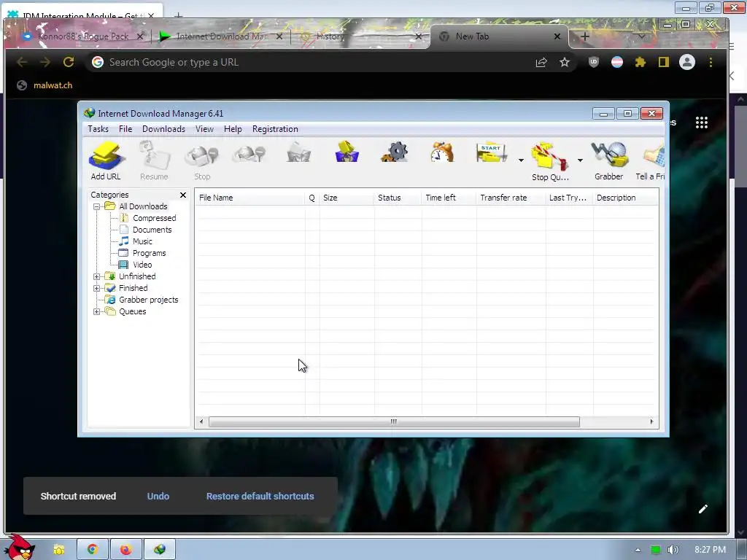Open Chrome extensions puzzle icon
This screenshot has height=560, width=747.
click(x=640, y=62)
